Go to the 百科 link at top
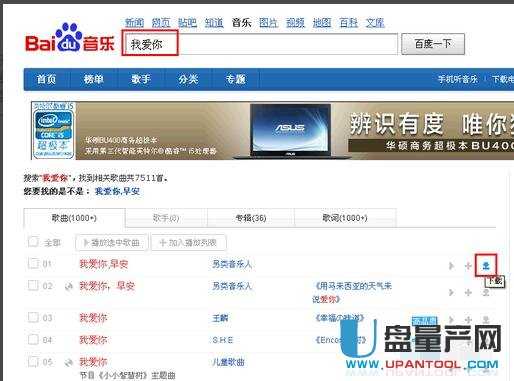 (349, 23)
